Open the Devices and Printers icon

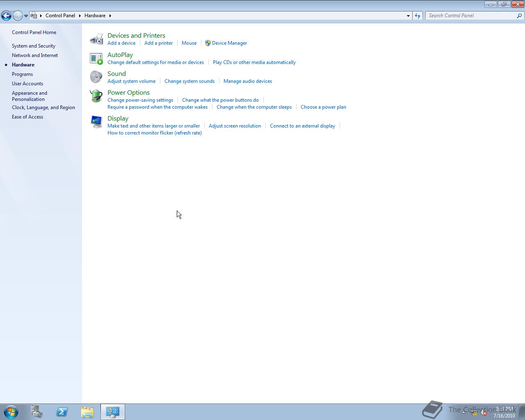96,39
